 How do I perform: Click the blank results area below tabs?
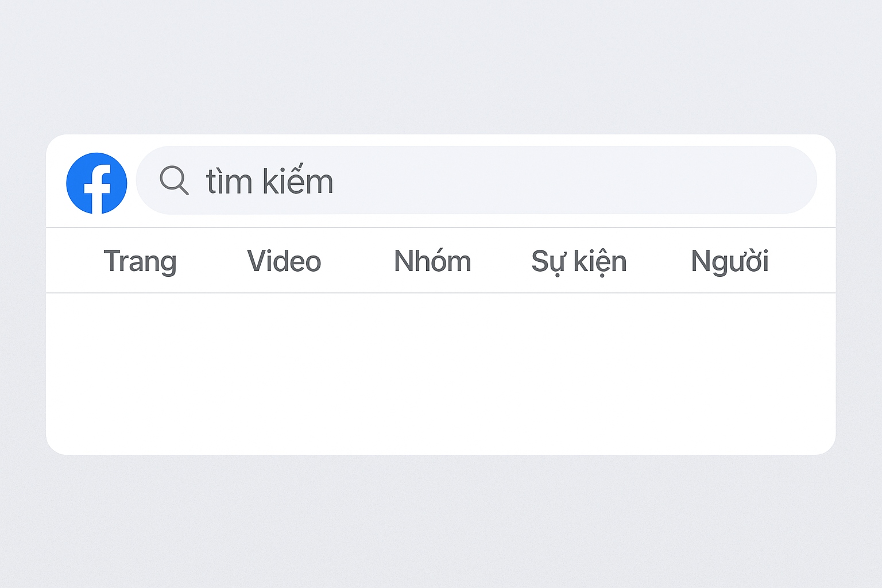(441, 373)
